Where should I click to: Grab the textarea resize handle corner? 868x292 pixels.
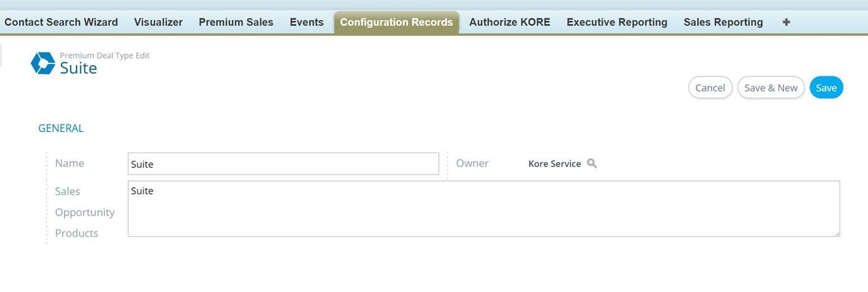837,233
